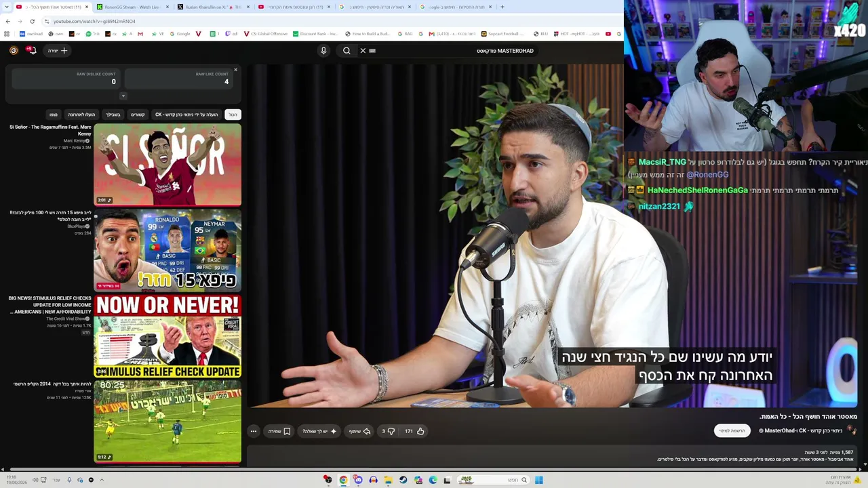The width and height of the screenshot is (868, 488).
Task: Open the football match thumbnail with 80:25
Action: click(167, 422)
